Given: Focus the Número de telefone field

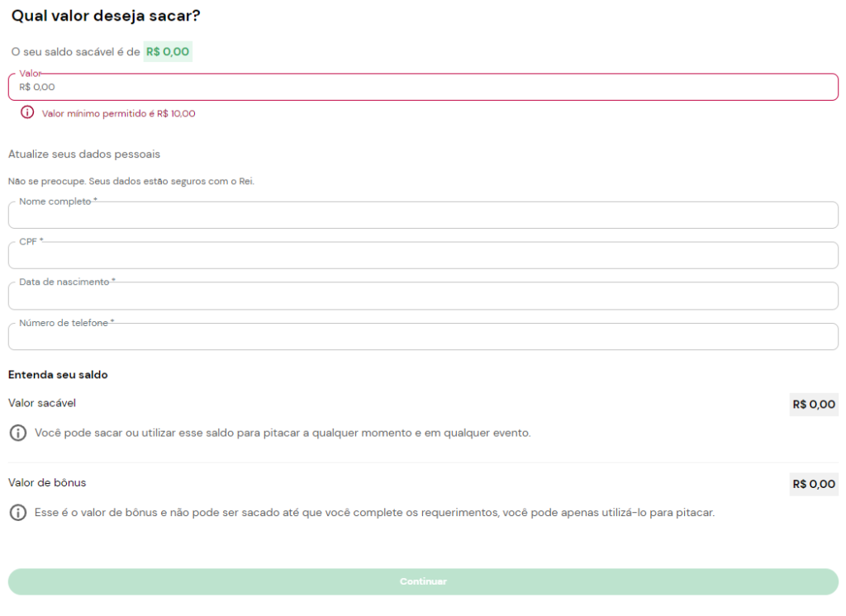Looking at the screenshot, I should click(423, 337).
